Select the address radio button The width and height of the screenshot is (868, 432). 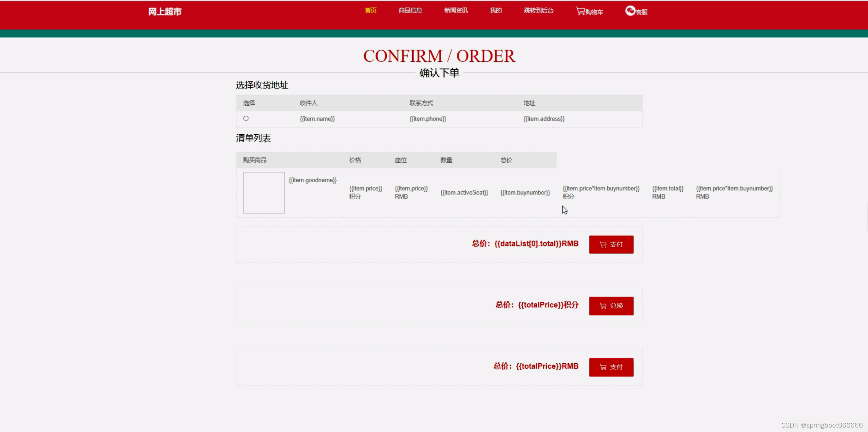click(246, 118)
